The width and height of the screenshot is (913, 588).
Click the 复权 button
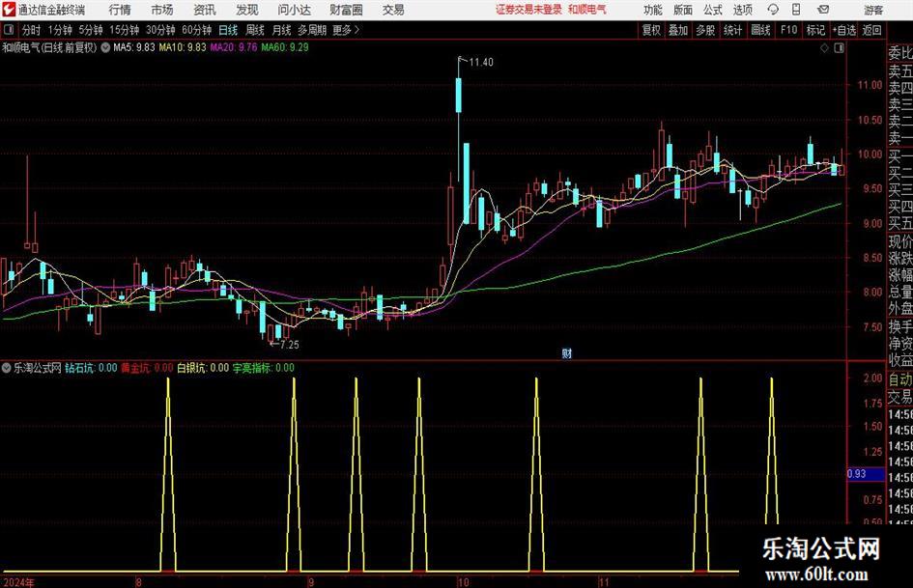pyautogui.click(x=651, y=30)
